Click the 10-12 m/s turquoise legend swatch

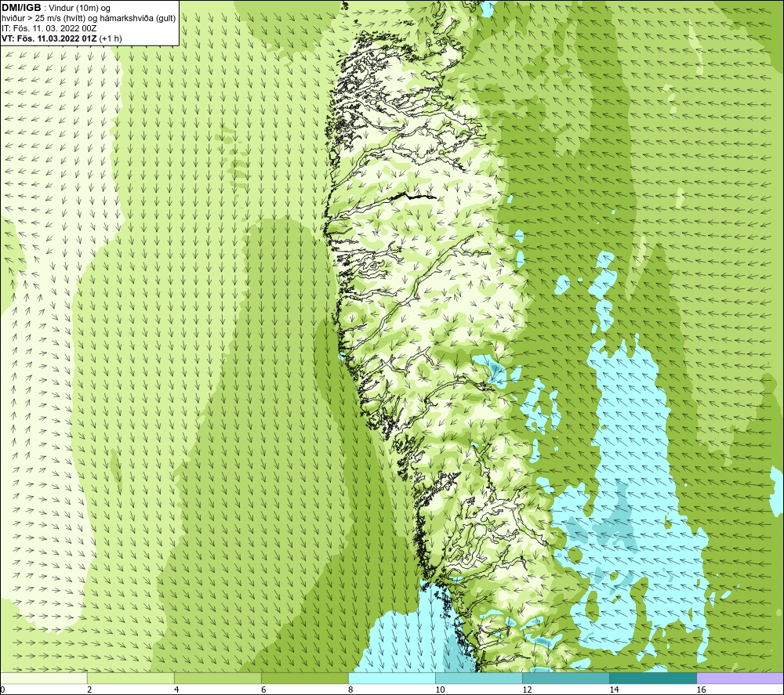click(479, 679)
